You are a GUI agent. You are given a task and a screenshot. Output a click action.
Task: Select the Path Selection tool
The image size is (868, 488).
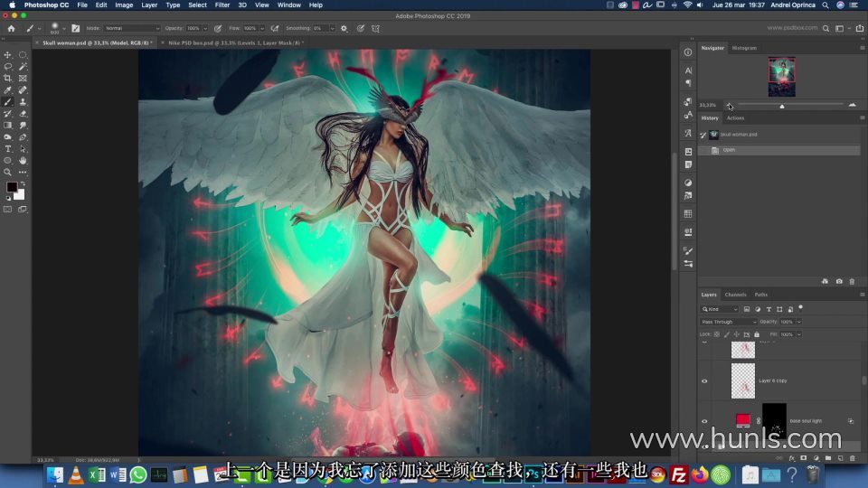coord(23,149)
